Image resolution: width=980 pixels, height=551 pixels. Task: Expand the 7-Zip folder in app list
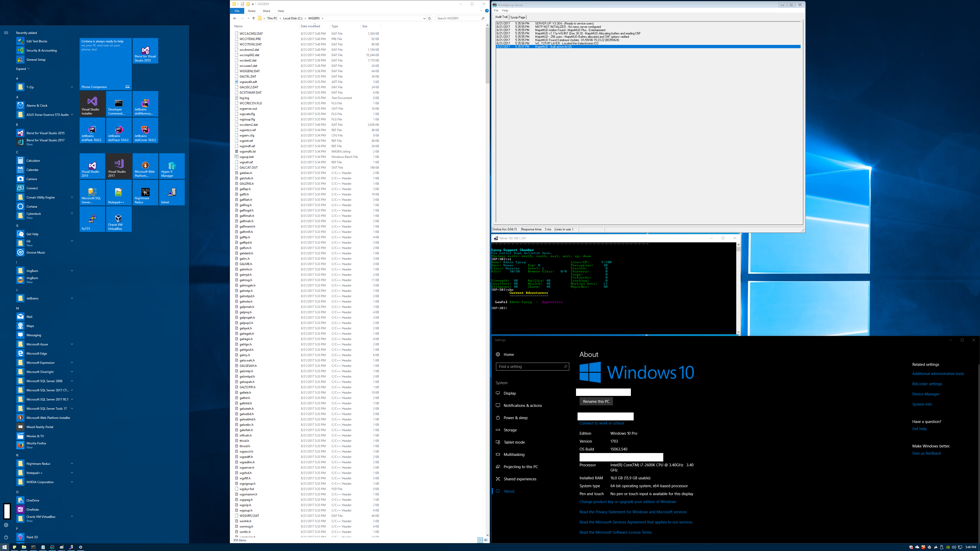point(72,87)
